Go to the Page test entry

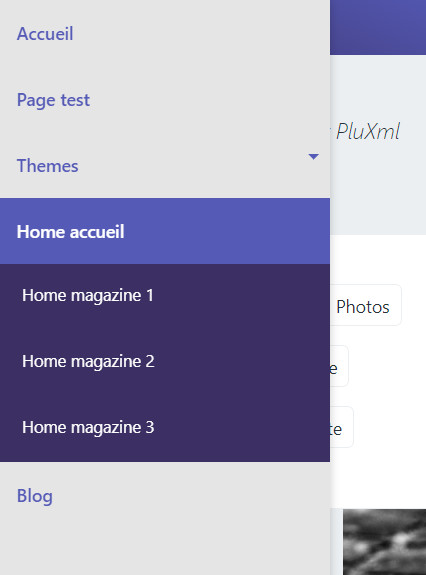coord(53,100)
